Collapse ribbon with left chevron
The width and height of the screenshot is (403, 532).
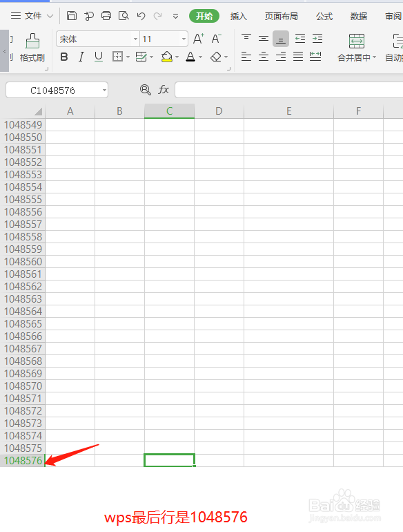click(4, 51)
